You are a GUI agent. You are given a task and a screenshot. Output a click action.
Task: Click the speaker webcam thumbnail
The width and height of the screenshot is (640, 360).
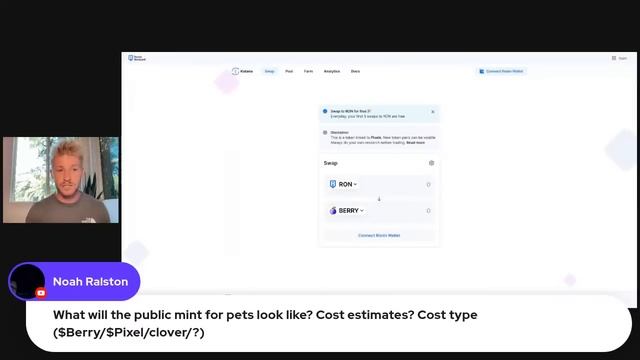click(61, 180)
